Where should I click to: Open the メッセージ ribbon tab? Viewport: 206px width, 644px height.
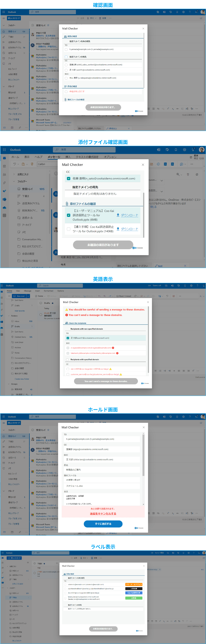click(x=54, y=157)
